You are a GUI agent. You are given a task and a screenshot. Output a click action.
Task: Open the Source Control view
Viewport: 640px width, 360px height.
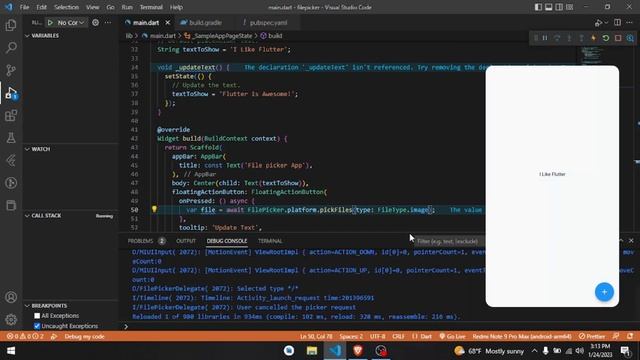click(x=11, y=70)
